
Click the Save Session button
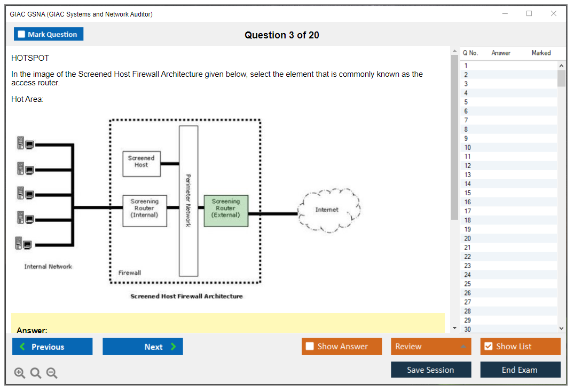(x=430, y=370)
